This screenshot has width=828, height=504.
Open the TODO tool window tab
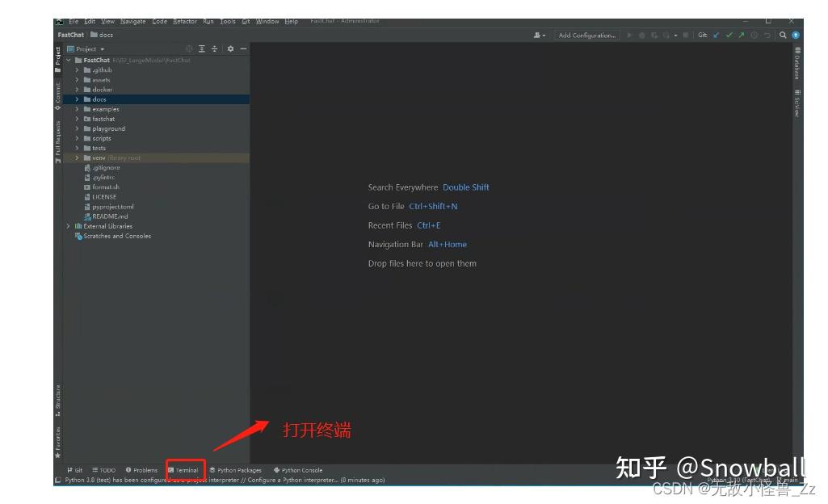pos(103,470)
